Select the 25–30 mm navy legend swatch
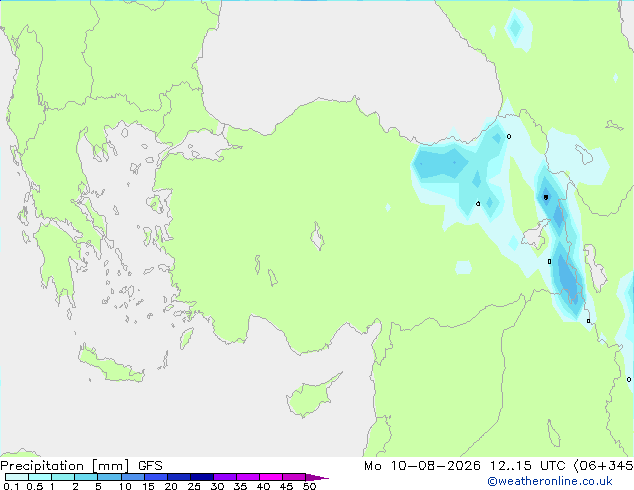The image size is (634, 490). coord(202,477)
